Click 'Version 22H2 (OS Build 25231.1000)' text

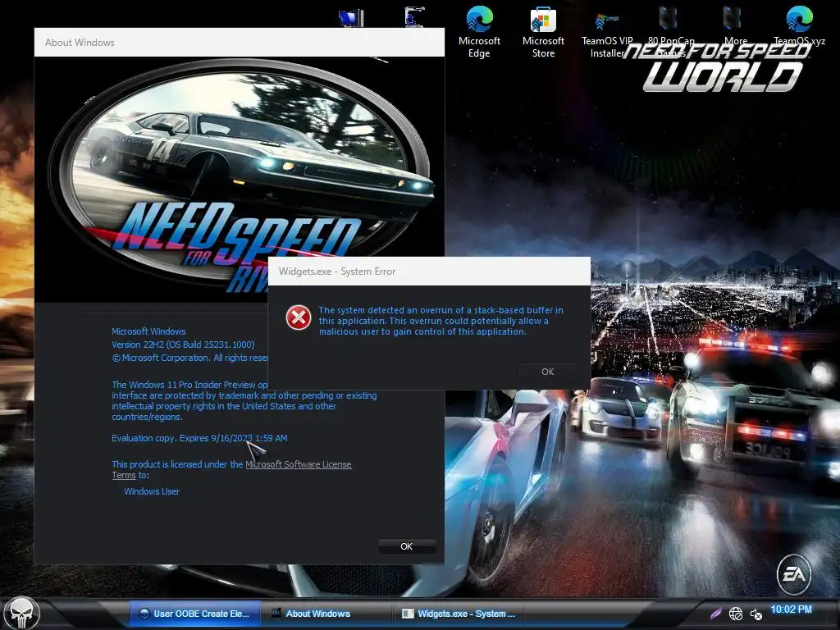point(183,345)
